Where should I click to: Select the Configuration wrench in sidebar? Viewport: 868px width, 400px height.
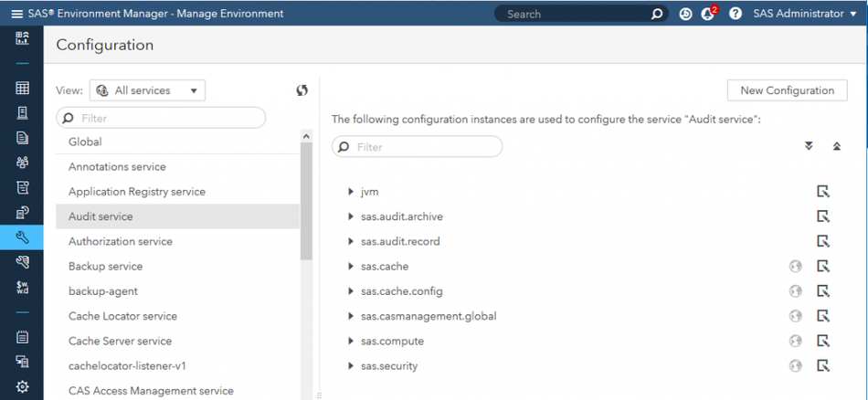pyautogui.click(x=23, y=237)
